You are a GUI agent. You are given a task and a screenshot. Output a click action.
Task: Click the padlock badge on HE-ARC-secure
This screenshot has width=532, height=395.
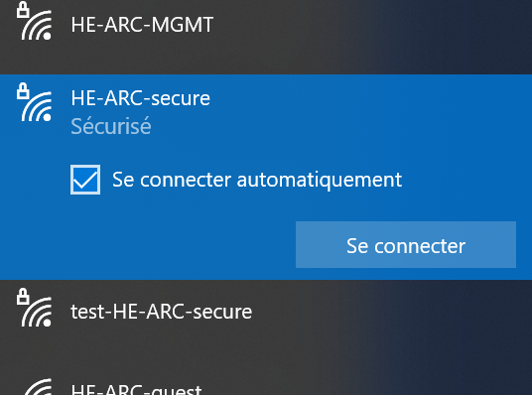pyautogui.click(x=23, y=91)
